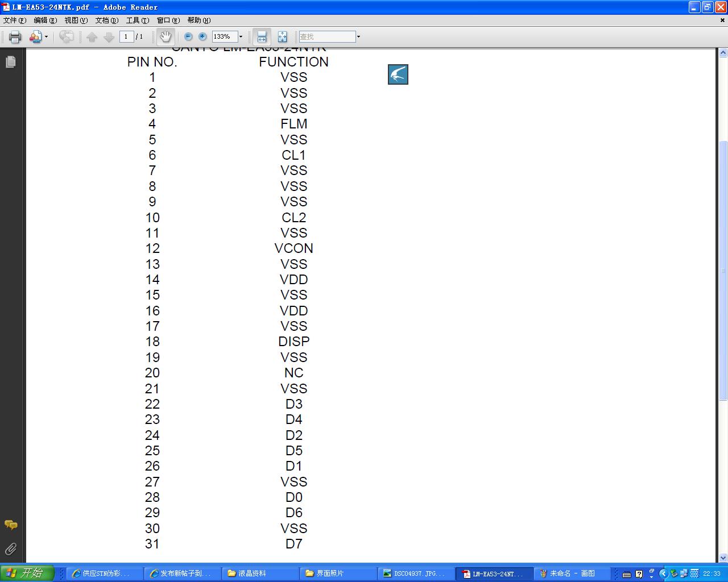Viewport: 728px width, 582px height.
Task: Click the keyboard icon in language bar
Action: click(627, 574)
